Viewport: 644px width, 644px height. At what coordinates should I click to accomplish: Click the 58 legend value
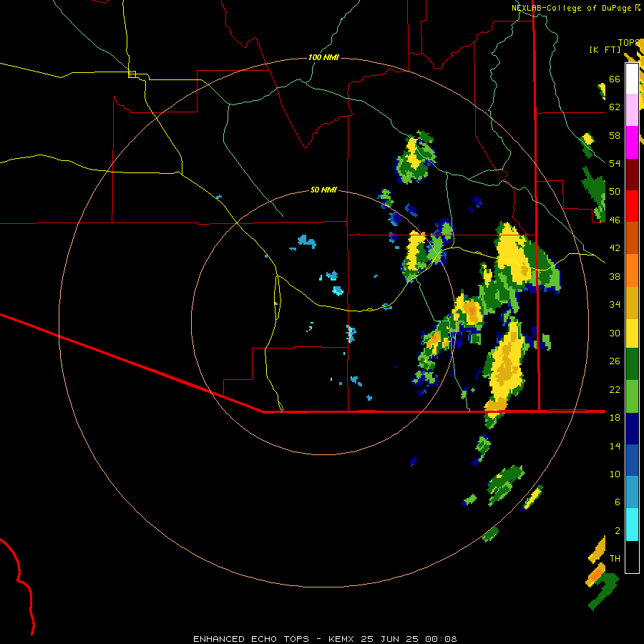615,135
